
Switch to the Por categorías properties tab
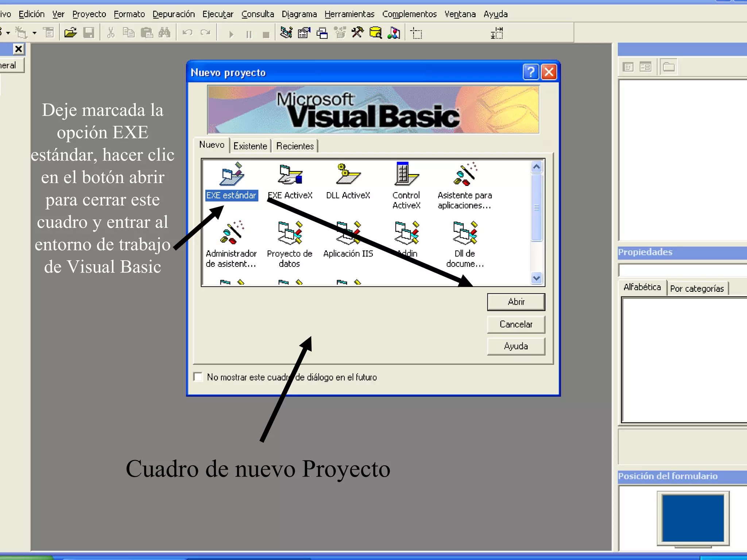pyautogui.click(x=697, y=289)
